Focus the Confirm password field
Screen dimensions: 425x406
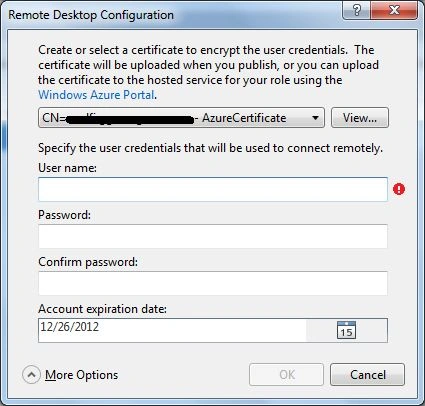tap(213, 283)
